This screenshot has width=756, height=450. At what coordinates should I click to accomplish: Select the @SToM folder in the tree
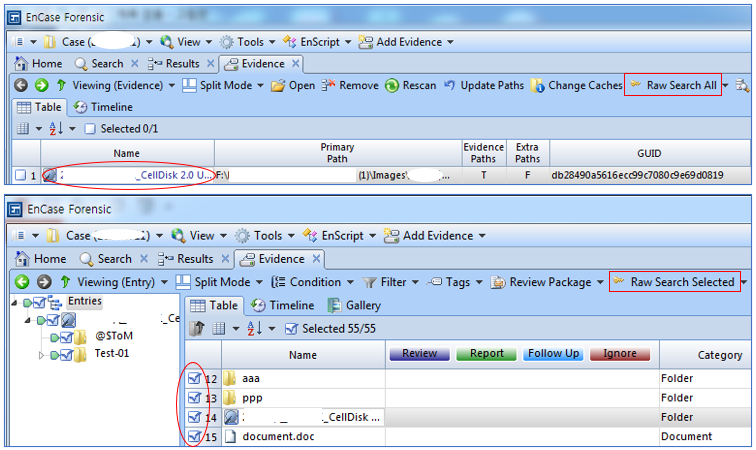(114, 336)
